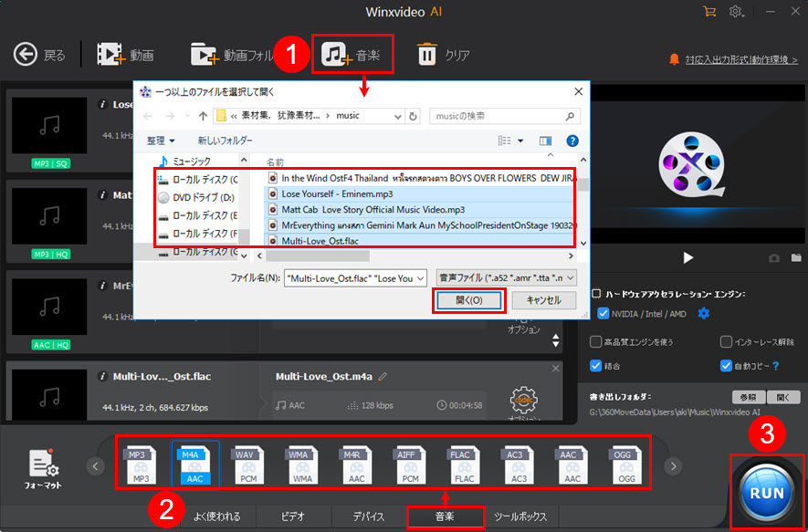Add a video with the 動画 icon

(110, 55)
